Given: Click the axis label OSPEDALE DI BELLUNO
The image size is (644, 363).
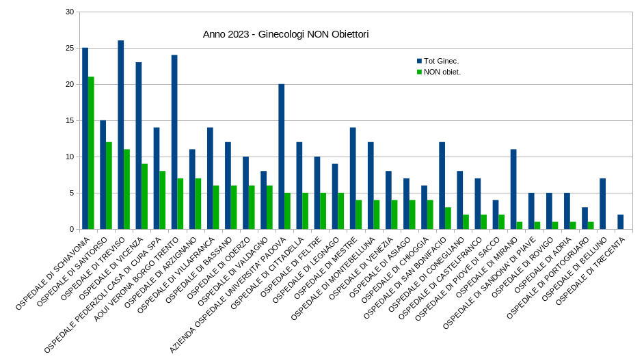Looking at the screenshot, I should pos(574,269).
